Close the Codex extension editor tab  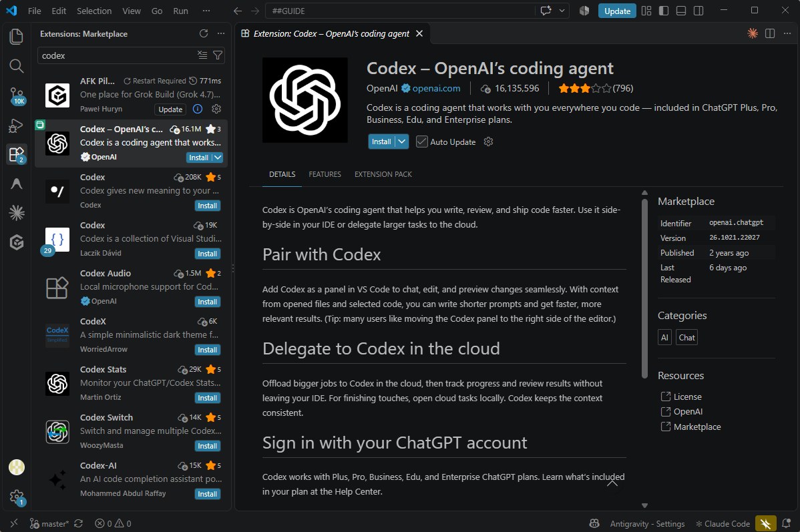(x=419, y=33)
